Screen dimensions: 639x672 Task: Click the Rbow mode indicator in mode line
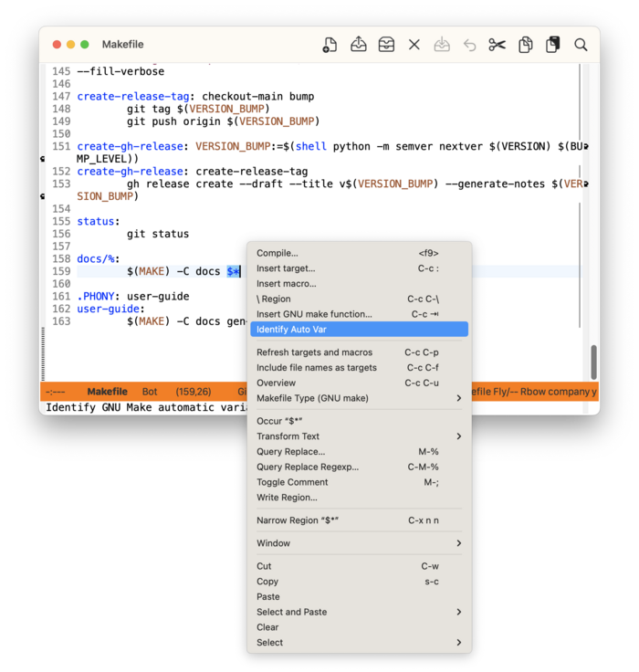533,392
